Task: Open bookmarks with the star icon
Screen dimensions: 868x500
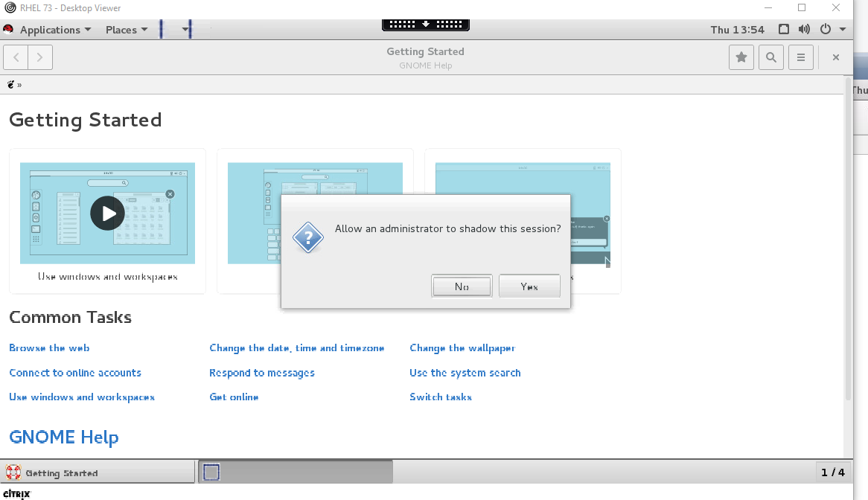Action: point(741,57)
